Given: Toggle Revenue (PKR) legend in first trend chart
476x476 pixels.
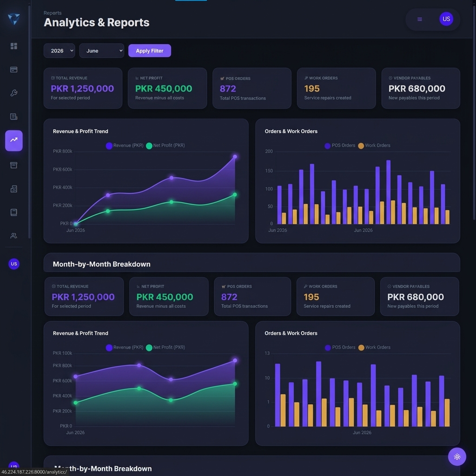Looking at the screenshot, I should tap(125, 145).
